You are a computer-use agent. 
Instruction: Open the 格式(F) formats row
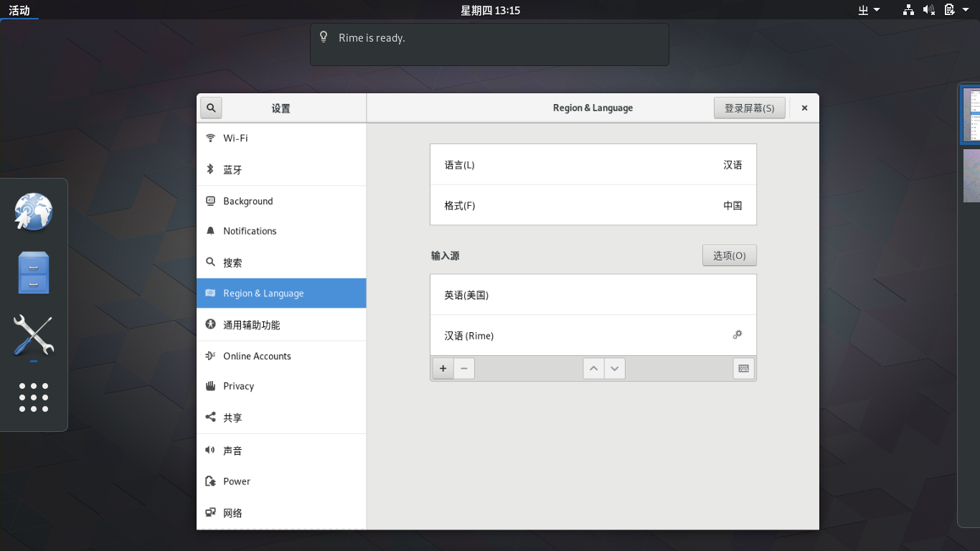593,206
